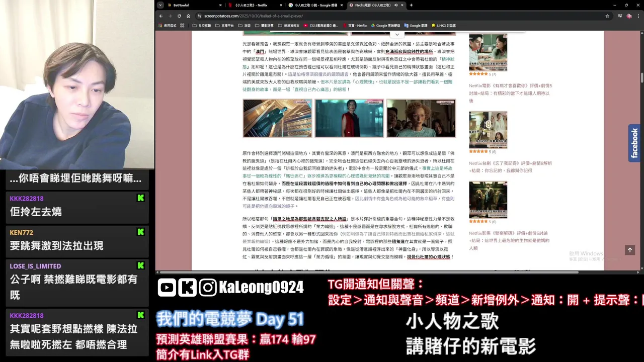Go forward to next page
Screen dimensions: 644x362
(x=170, y=16)
